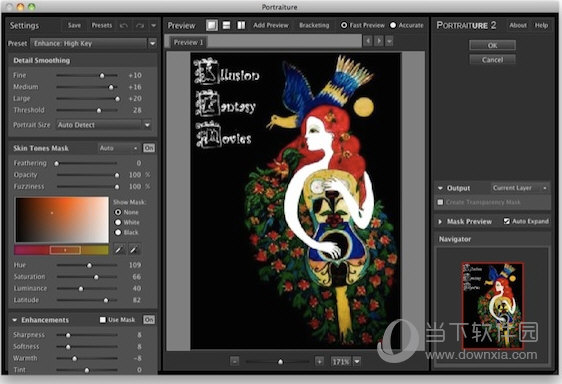562x384 pixels.
Task: Click the OK button
Action: (492, 46)
